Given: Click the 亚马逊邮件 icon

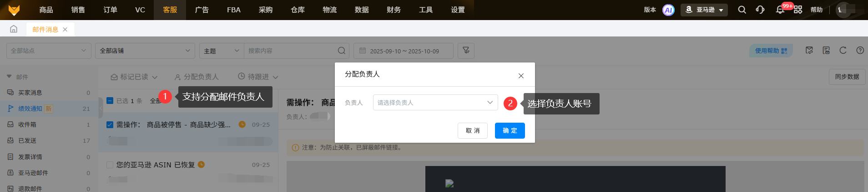Looking at the screenshot, I should [x=10, y=173].
